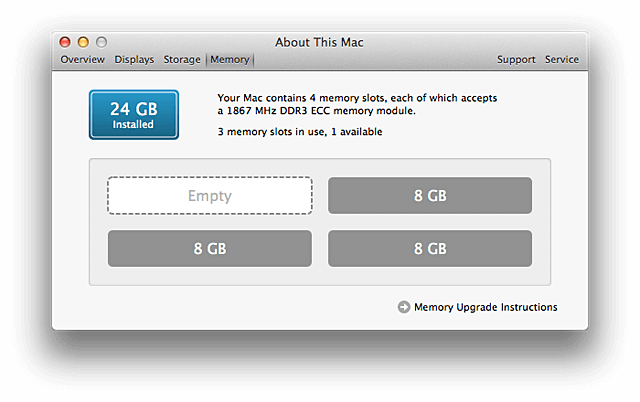Select the Empty memory slot
The width and height of the screenshot is (640, 402).
(210, 196)
